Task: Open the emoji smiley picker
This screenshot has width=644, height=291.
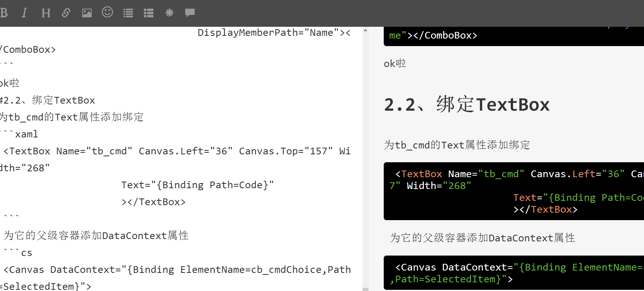Action: pyautogui.click(x=107, y=12)
